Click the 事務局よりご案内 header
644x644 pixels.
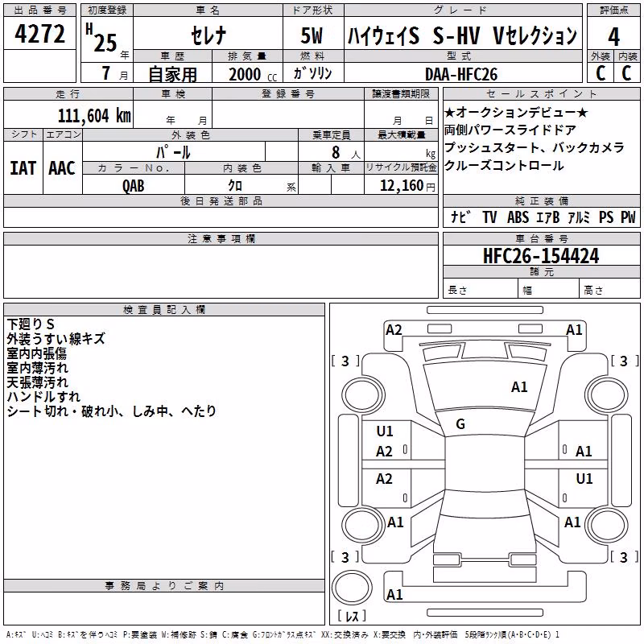pos(164,586)
